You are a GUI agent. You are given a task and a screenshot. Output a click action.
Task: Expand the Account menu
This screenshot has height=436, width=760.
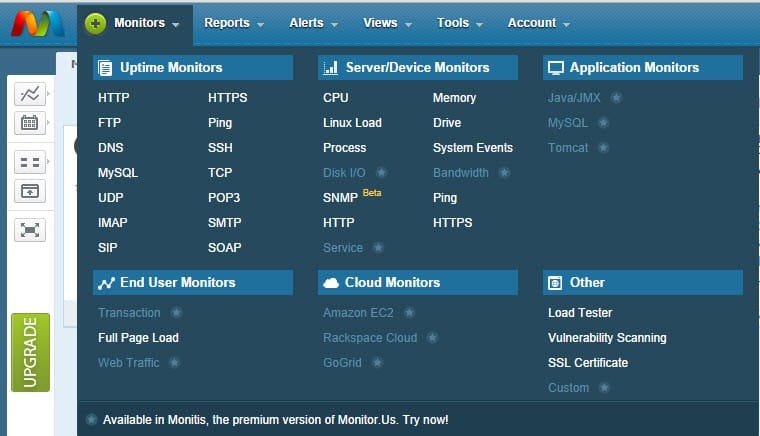coord(539,23)
